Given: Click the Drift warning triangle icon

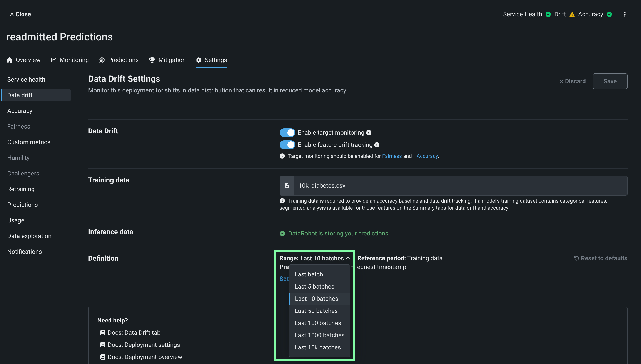Looking at the screenshot, I should coord(572,15).
